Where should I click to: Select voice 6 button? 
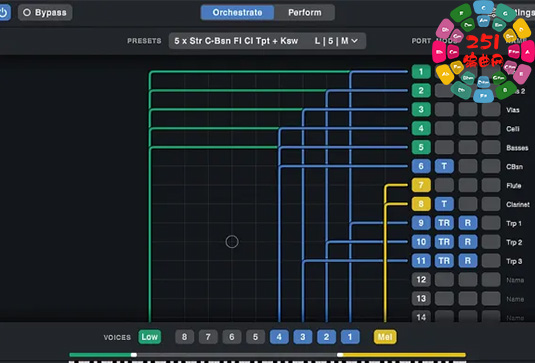pos(232,337)
